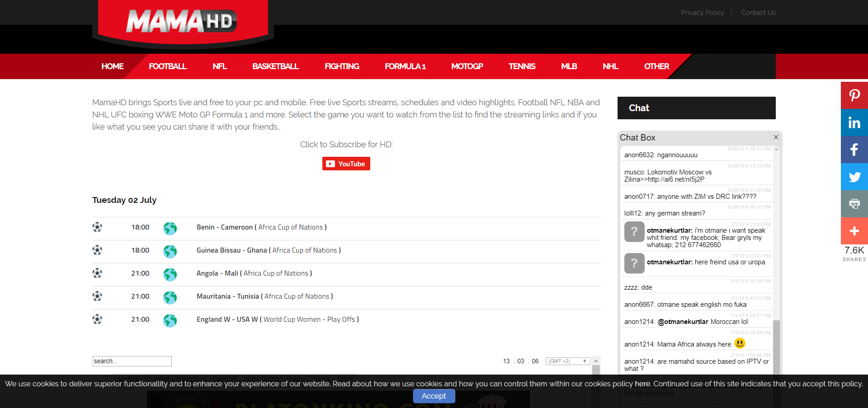This screenshot has width=868, height=408.
Task: Share page on Pinterest icon
Action: [x=854, y=95]
